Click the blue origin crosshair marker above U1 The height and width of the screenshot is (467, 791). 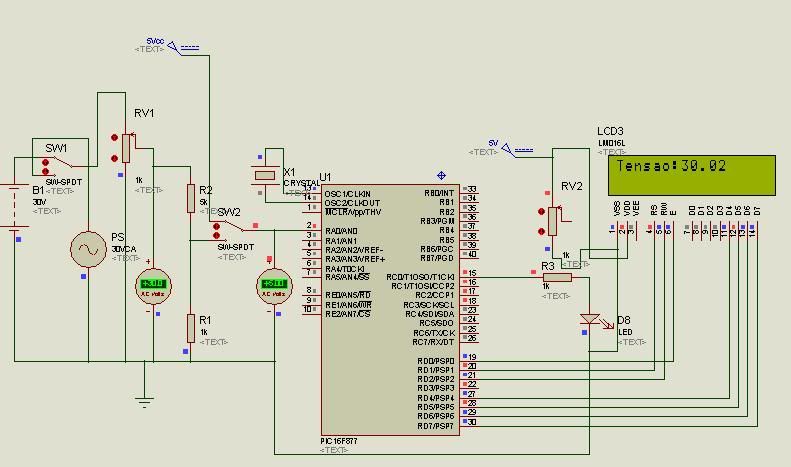441,176
